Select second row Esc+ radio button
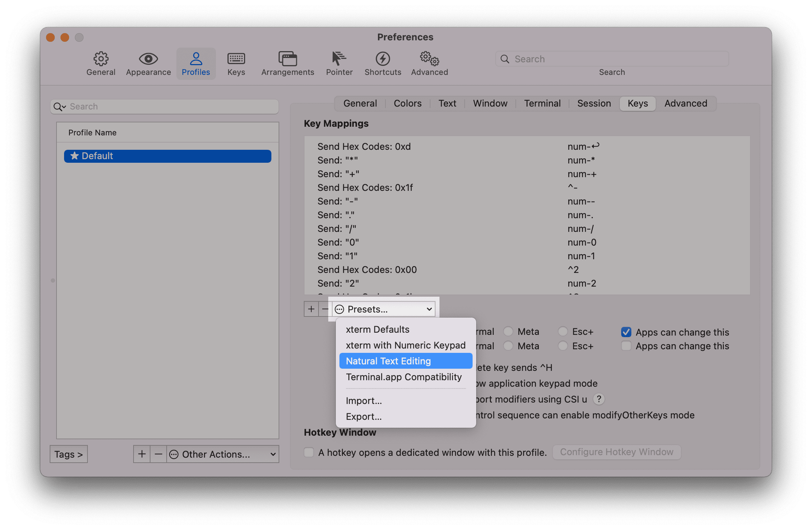 click(563, 346)
